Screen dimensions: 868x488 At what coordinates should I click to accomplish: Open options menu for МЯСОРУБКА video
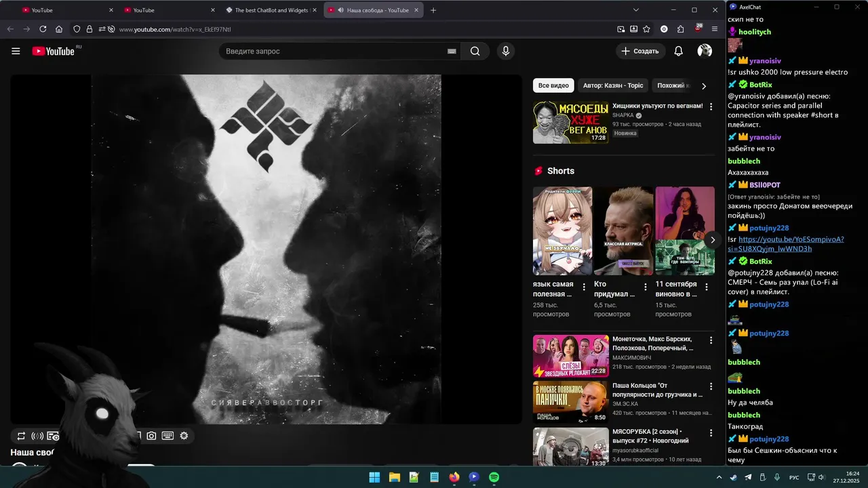coord(711,432)
